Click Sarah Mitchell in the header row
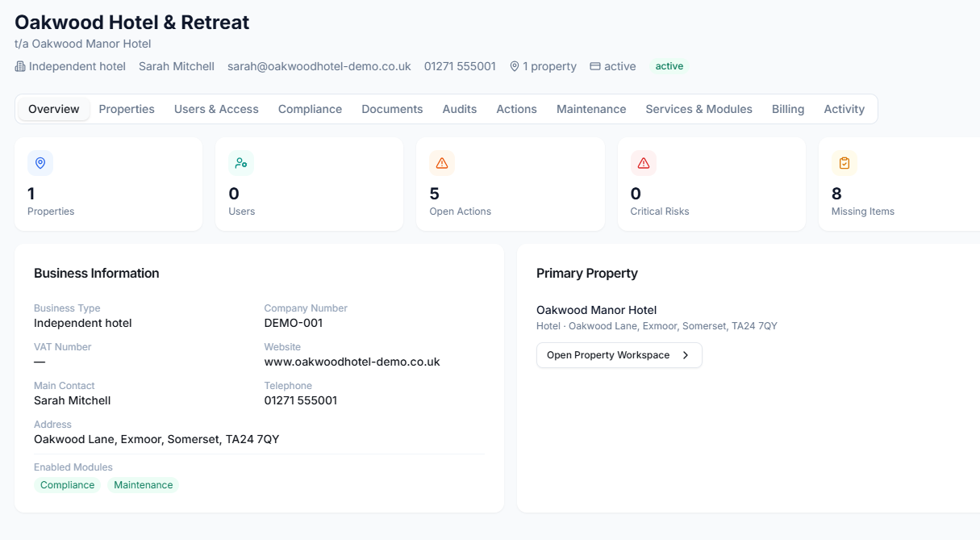 pos(177,66)
